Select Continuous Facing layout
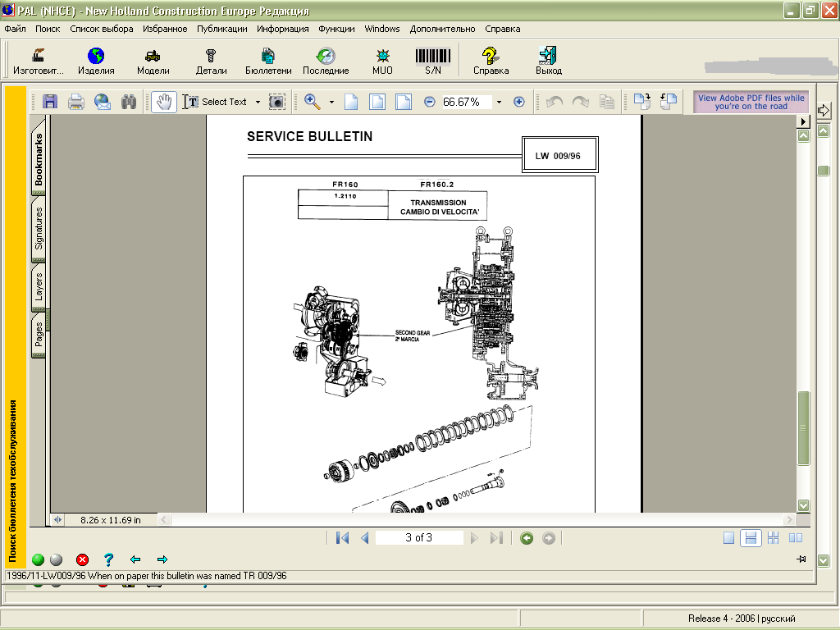840x630 pixels. click(x=773, y=538)
